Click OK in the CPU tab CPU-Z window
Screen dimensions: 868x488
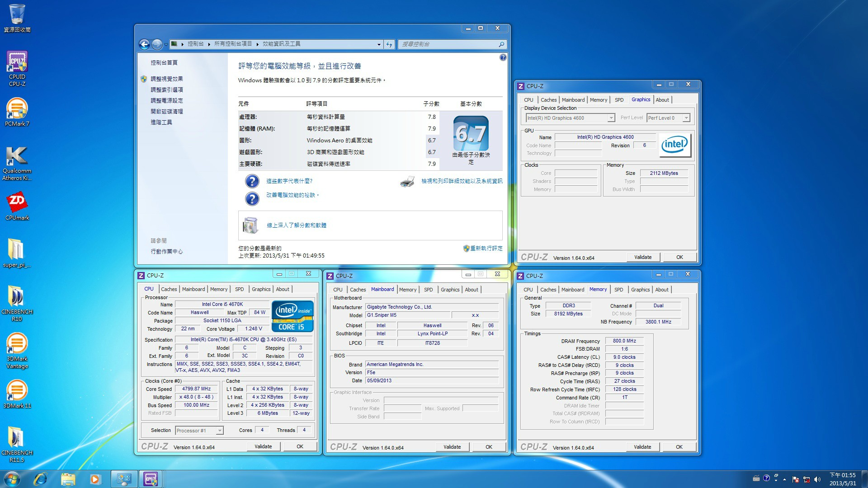pyautogui.click(x=300, y=446)
